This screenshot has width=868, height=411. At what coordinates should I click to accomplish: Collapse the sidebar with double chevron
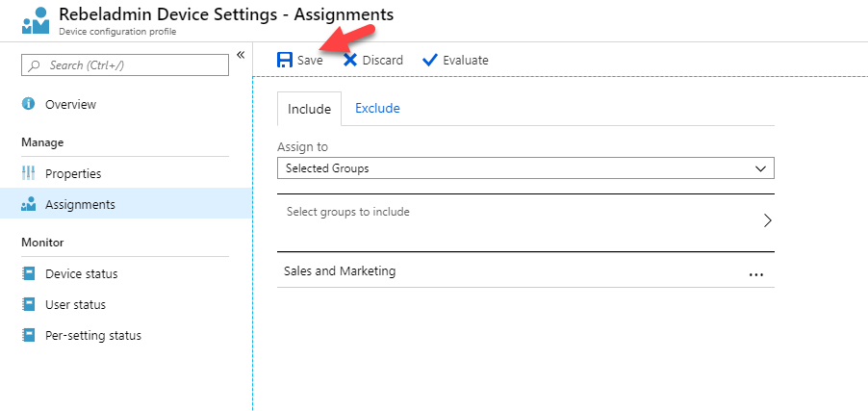tap(241, 54)
